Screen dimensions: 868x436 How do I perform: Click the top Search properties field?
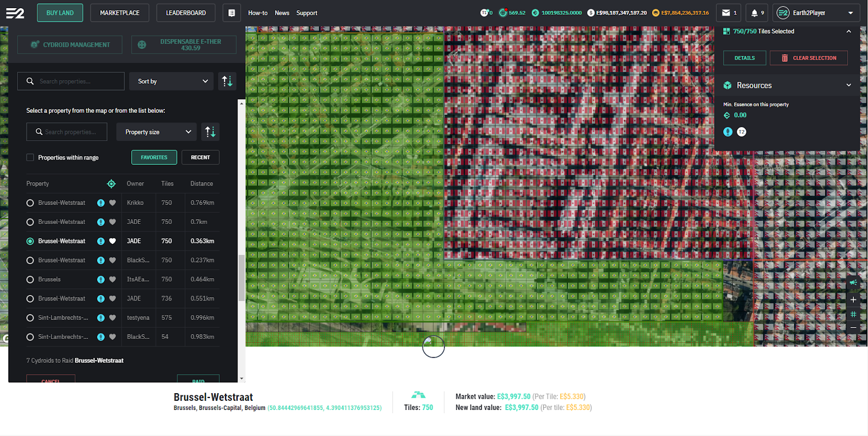pyautogui.click(x=76, y=81)
